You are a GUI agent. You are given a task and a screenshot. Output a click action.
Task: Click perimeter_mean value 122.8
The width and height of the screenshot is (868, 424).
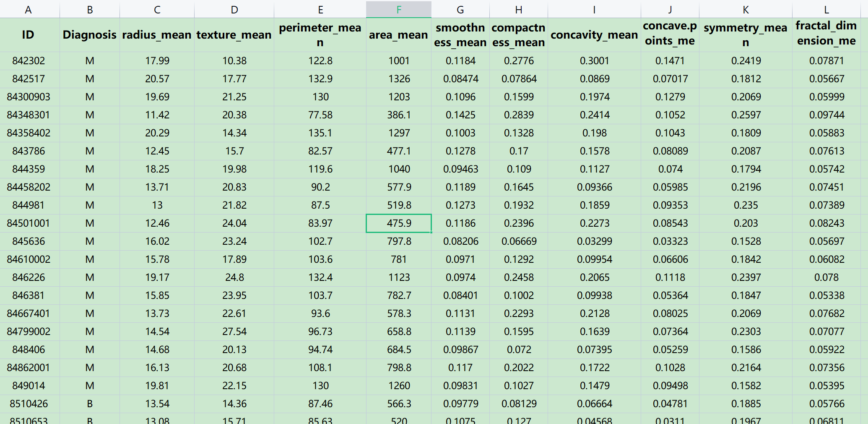(320, 61)
